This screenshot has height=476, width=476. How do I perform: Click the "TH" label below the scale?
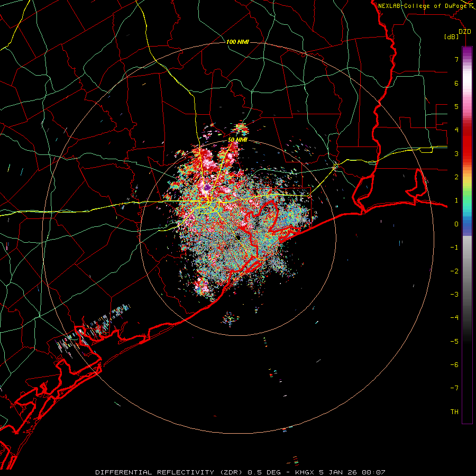[454, 412]
